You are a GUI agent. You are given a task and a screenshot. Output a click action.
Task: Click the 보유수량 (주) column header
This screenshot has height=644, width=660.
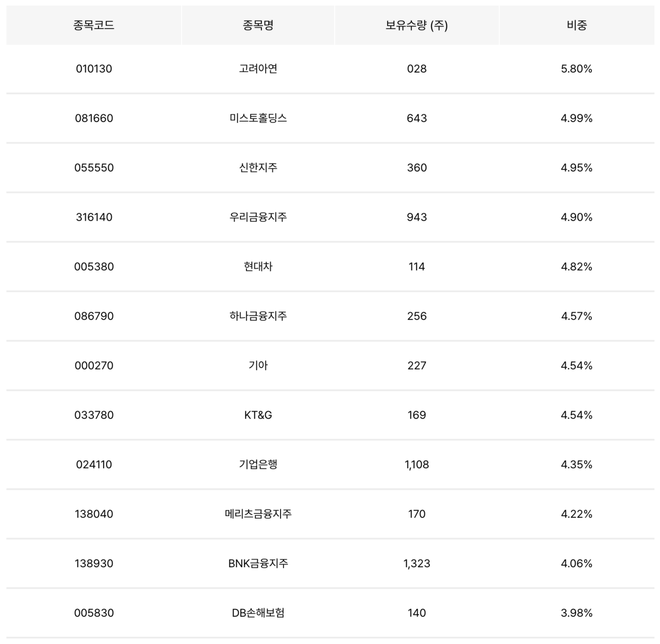point(417,25)
